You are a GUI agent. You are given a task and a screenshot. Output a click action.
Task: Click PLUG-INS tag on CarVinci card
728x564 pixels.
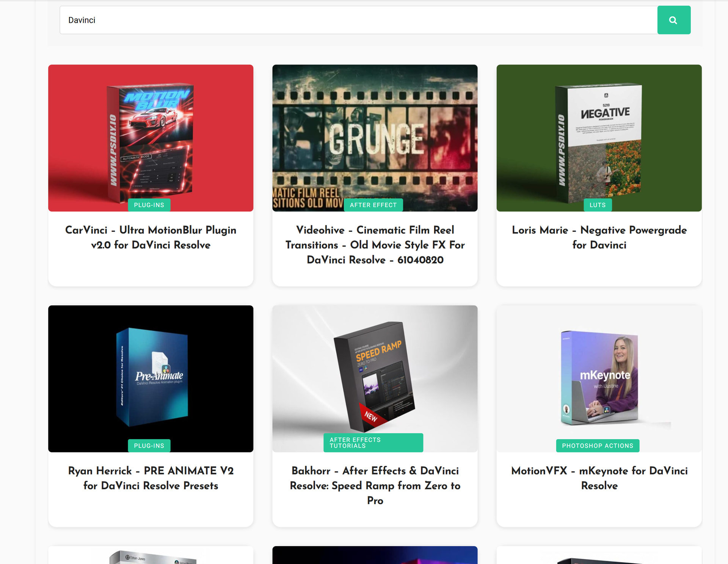pos(149,205)
